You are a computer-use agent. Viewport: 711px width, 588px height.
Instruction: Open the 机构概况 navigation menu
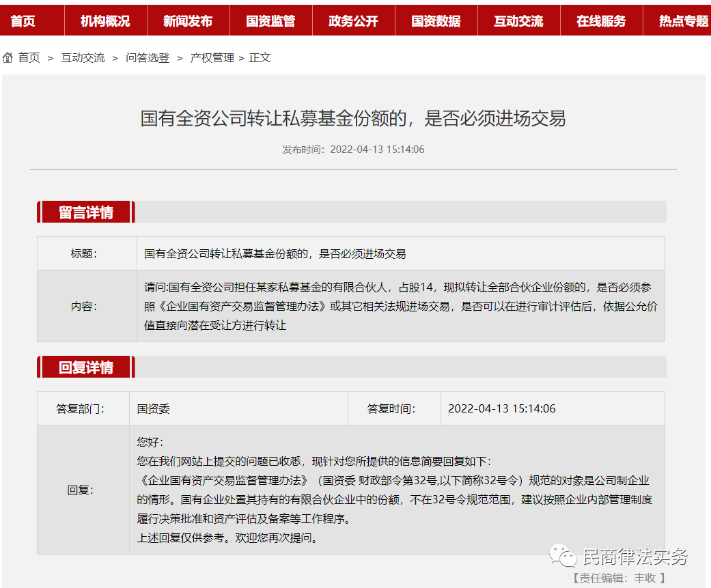105,20
